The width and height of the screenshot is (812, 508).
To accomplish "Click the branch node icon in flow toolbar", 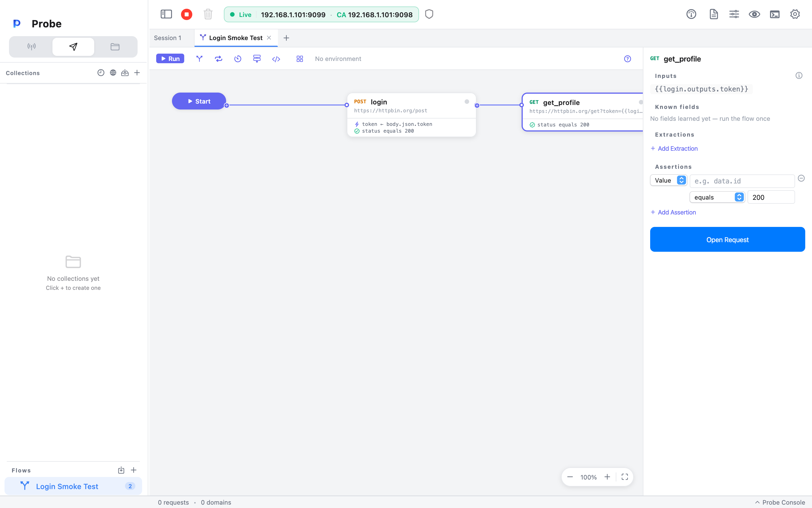I will [199, 59].
